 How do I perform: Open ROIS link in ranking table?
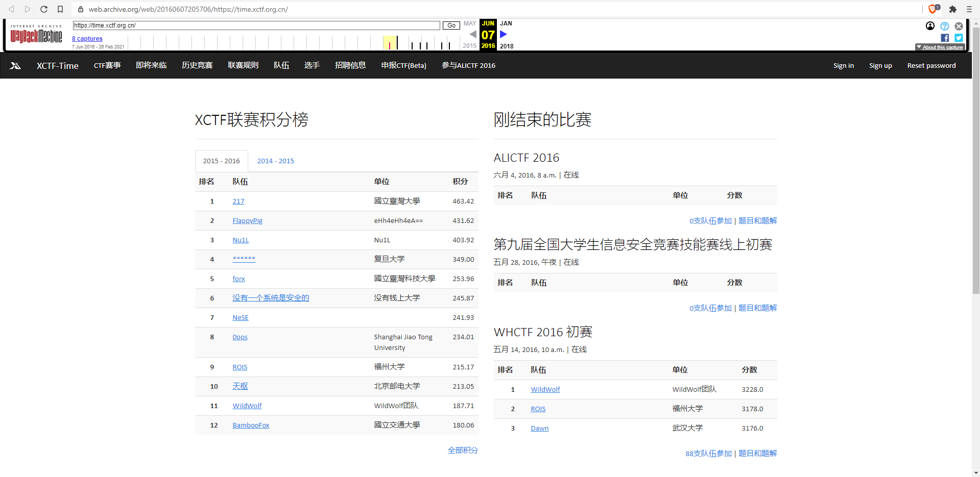240,367
